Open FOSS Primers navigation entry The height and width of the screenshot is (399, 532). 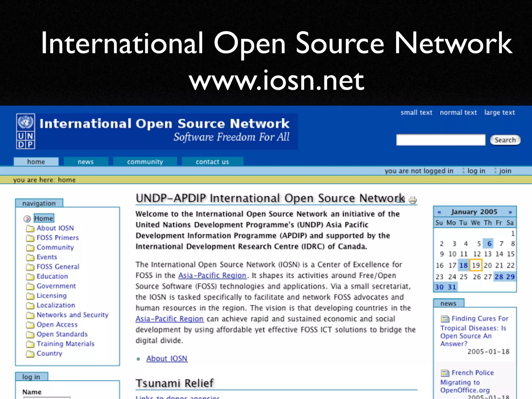click(x=58, y=238)
